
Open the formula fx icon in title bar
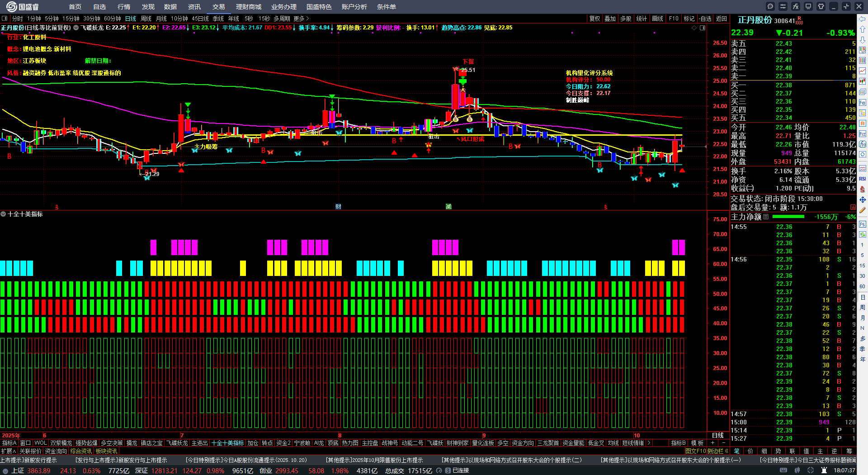click(x=796, y=6)
